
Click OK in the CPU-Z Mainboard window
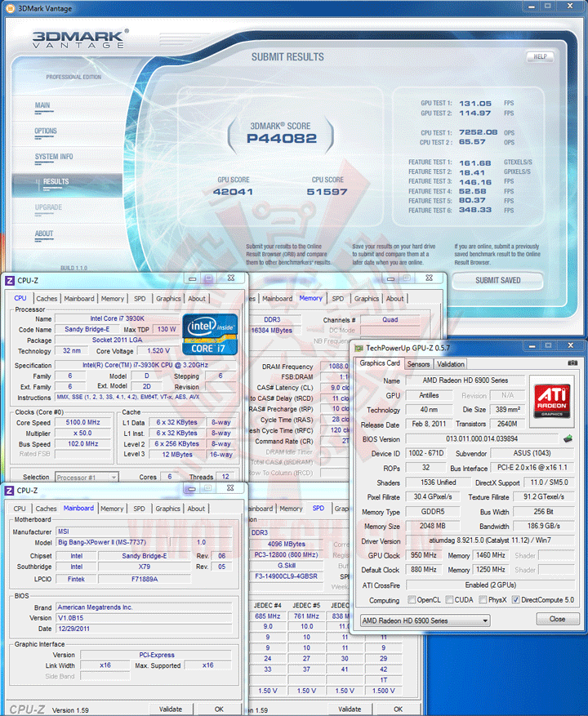click(x=220, y=709)
